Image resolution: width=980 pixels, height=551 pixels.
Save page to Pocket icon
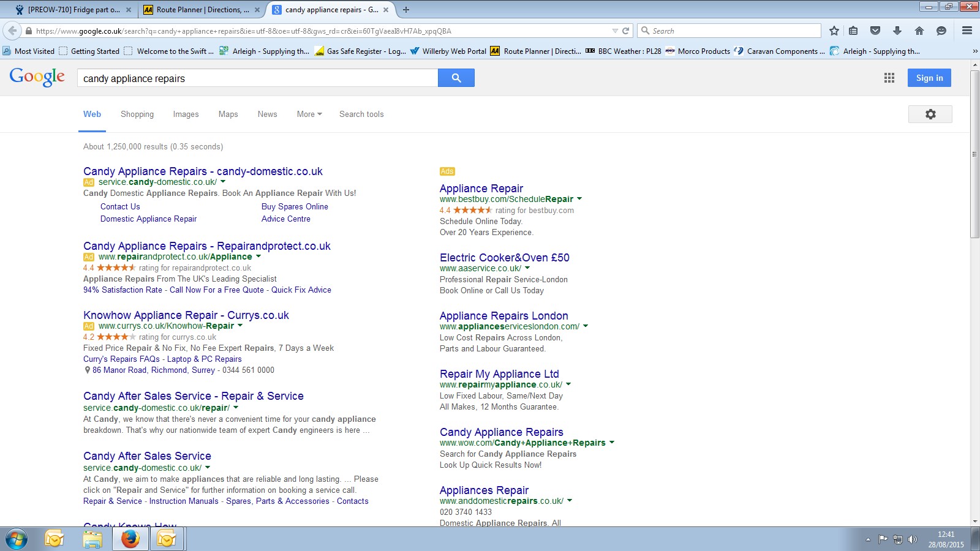(x=875, y=31)
